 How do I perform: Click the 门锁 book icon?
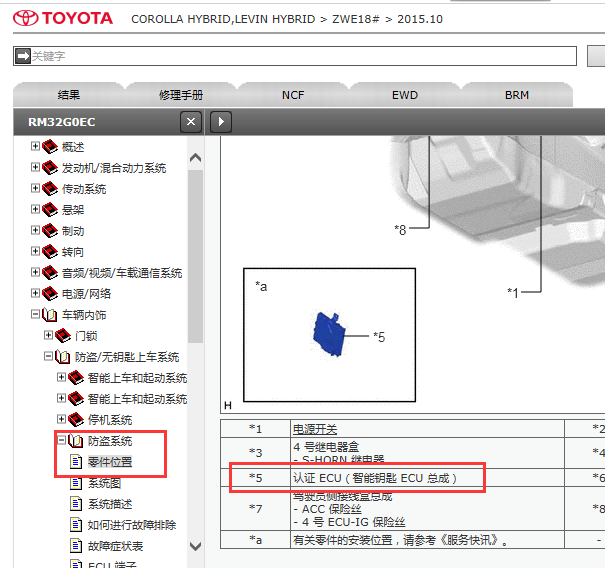pyautogui.click(x=63, y=336)
